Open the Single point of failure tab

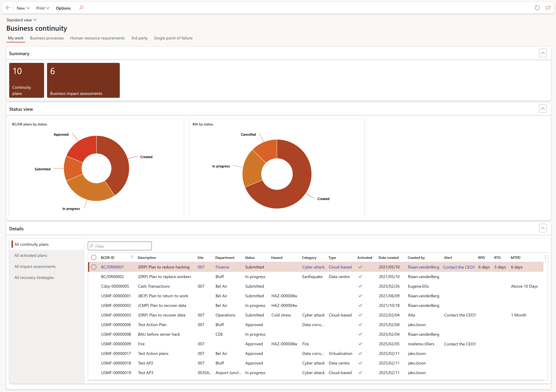click(x=173, y=38)
